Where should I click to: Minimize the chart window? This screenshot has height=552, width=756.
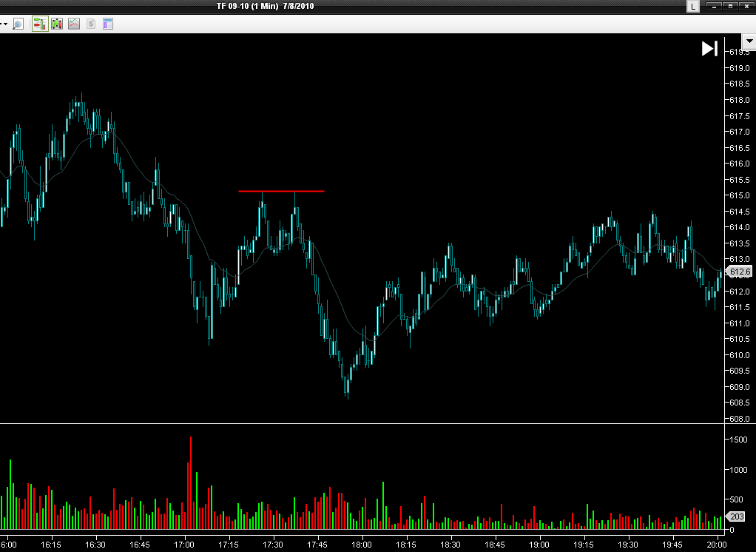[714, 6]
